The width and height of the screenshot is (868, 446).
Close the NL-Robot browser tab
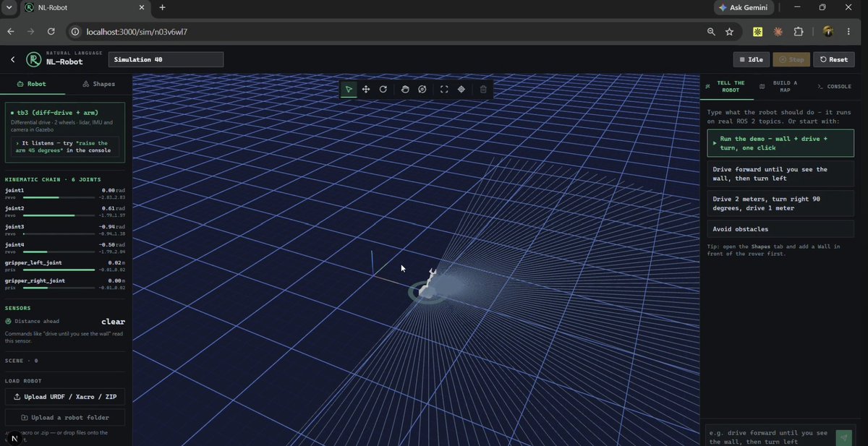140,7
